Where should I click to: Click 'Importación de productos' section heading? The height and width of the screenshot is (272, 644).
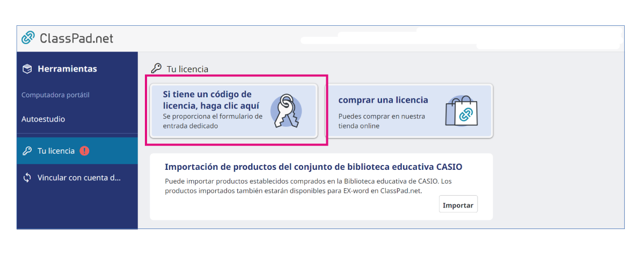pos(313,167)
